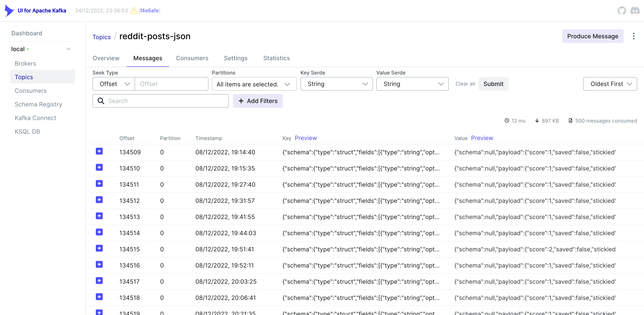Click timestamp 08/12/2022, 20:03:25

point(226,282)
